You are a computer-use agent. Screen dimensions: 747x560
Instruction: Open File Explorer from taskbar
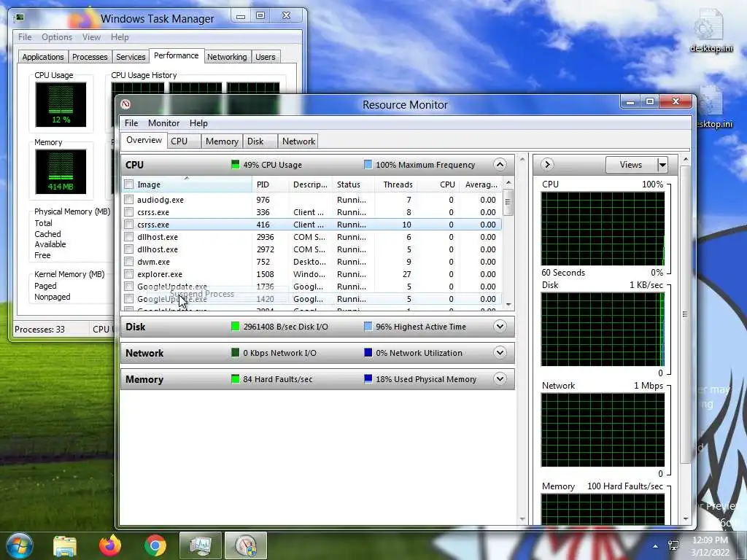[65, 545]
